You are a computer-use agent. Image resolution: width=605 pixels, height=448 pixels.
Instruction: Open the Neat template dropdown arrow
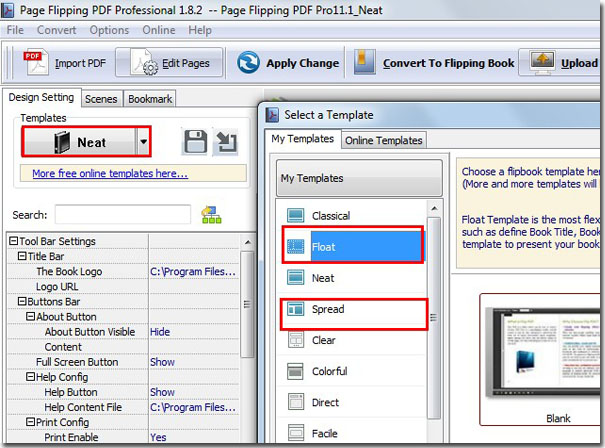[x=143, y=142]
